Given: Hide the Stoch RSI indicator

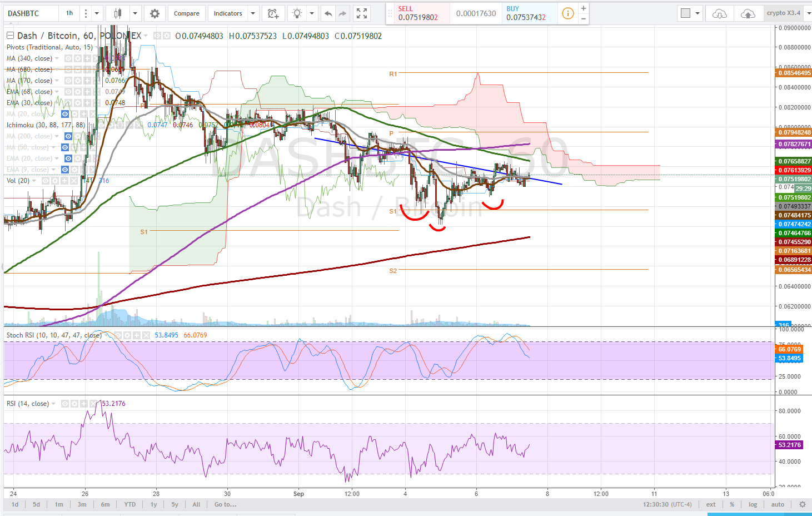Looking at the screenshot, I should coord(118,335).
